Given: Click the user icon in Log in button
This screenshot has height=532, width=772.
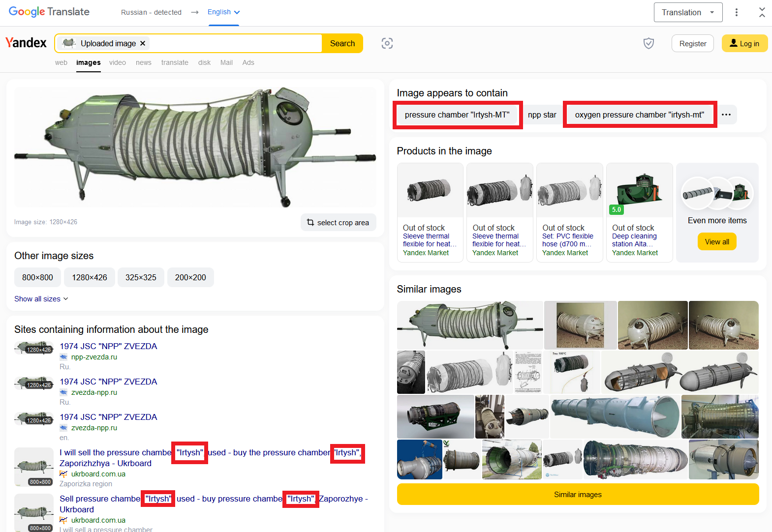Looking at the screenshot, I should point(733,43).
